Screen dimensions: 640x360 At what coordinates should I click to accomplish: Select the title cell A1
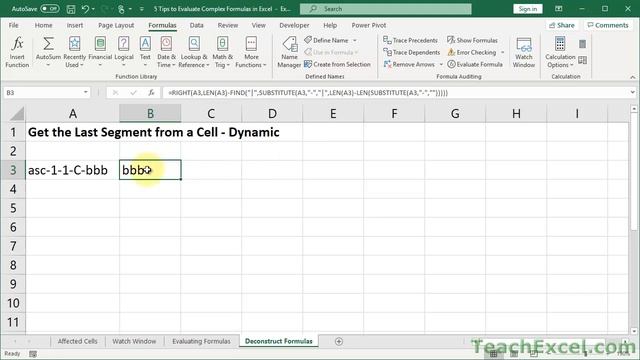(72, 132)
